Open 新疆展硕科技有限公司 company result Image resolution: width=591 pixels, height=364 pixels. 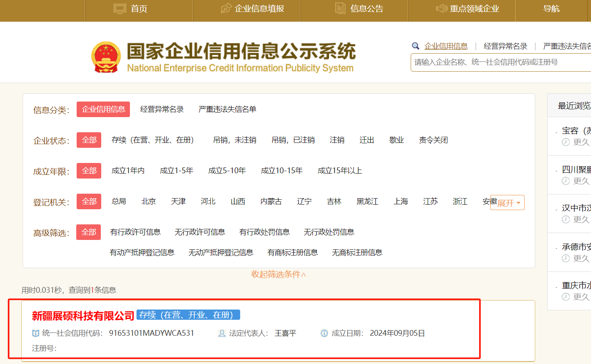(83, 316)
